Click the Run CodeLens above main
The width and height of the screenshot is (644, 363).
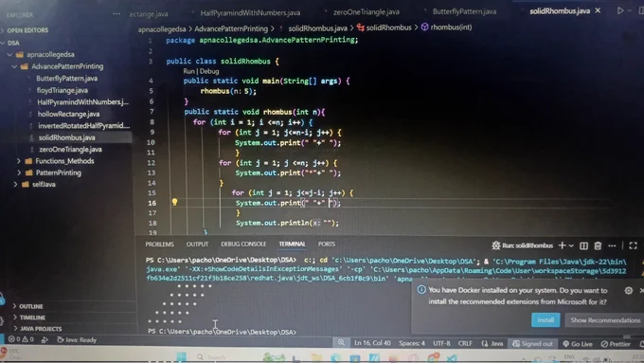point(188,71)
